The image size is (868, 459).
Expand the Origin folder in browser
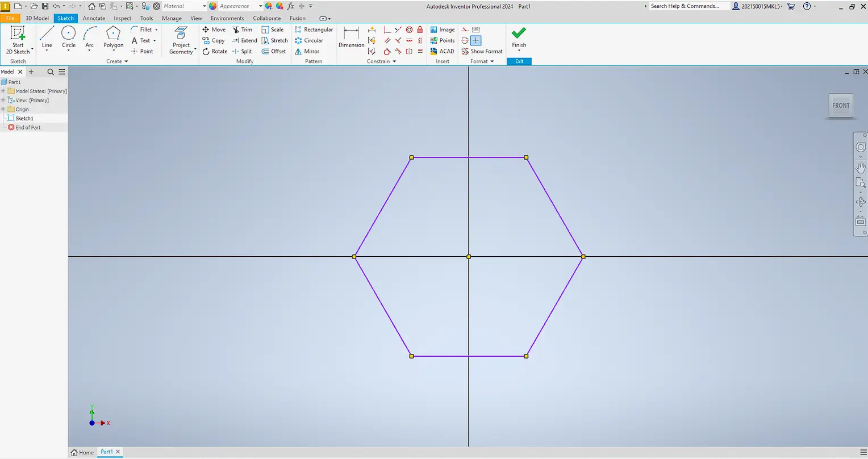point(4,109)
